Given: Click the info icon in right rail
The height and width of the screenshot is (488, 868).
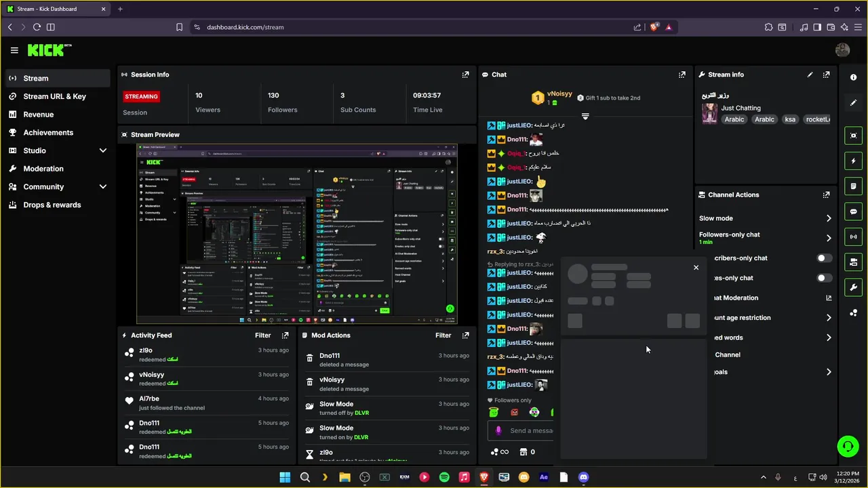Looking at the screenshot, I should pyautogui.click(x=854, y=77).
